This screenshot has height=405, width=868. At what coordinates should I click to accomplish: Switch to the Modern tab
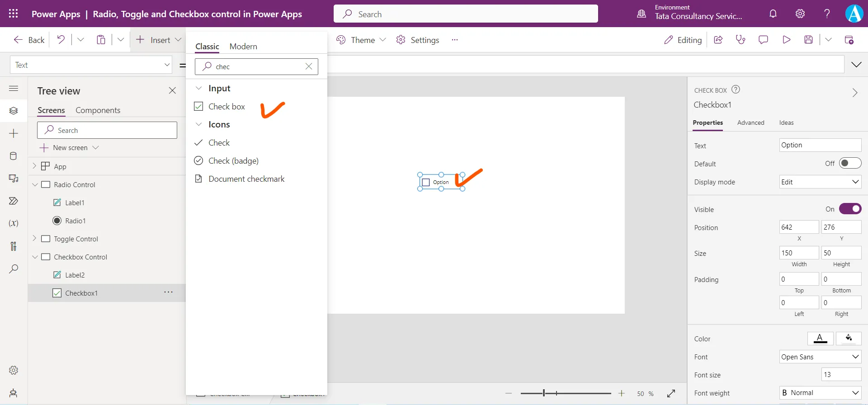click(243, 46)
